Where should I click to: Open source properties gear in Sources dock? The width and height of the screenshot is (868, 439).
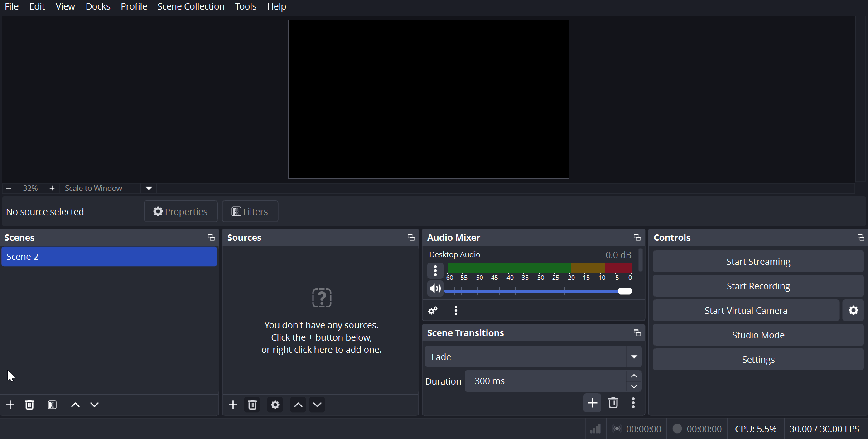click(x=275, y=405)
